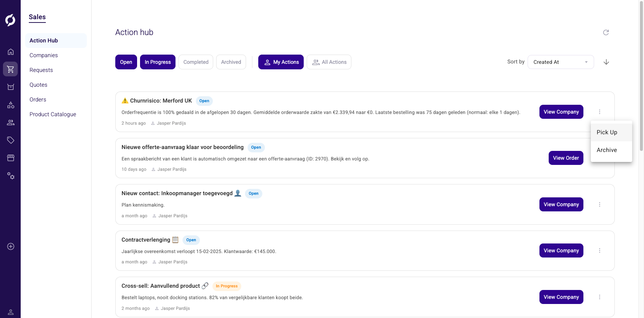The width and height of the screenshot is (644, 318).
Task: Click the storefront icon in the sidebar
Action: click(11, 158)
